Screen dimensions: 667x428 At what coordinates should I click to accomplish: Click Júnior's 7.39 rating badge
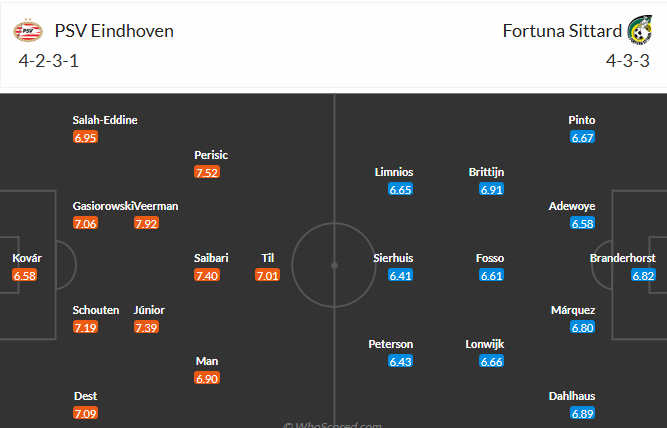click(x=146, y=327)
